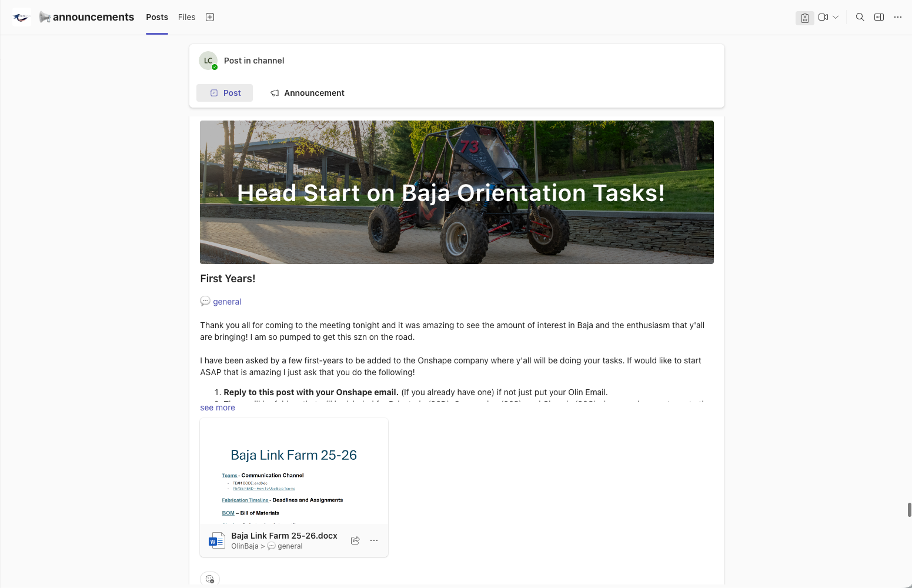This screenshot has height=588, width=912.
Task: Click the clipboard icon in the toolbar
Action: pos(804,18)
